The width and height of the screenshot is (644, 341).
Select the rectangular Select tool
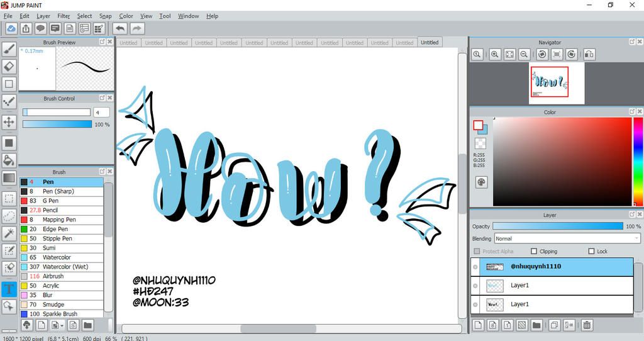[9, 199]
